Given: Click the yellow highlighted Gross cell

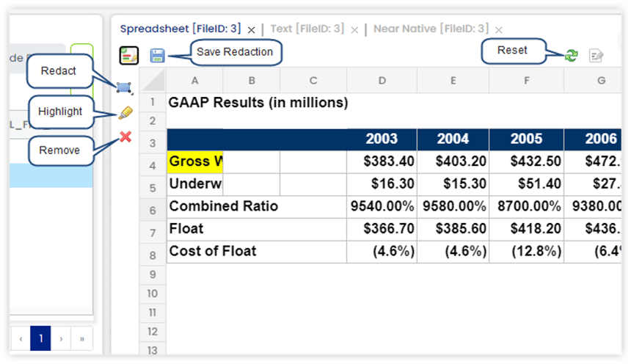Looking at the screenshot, I should tap(195, 161).
